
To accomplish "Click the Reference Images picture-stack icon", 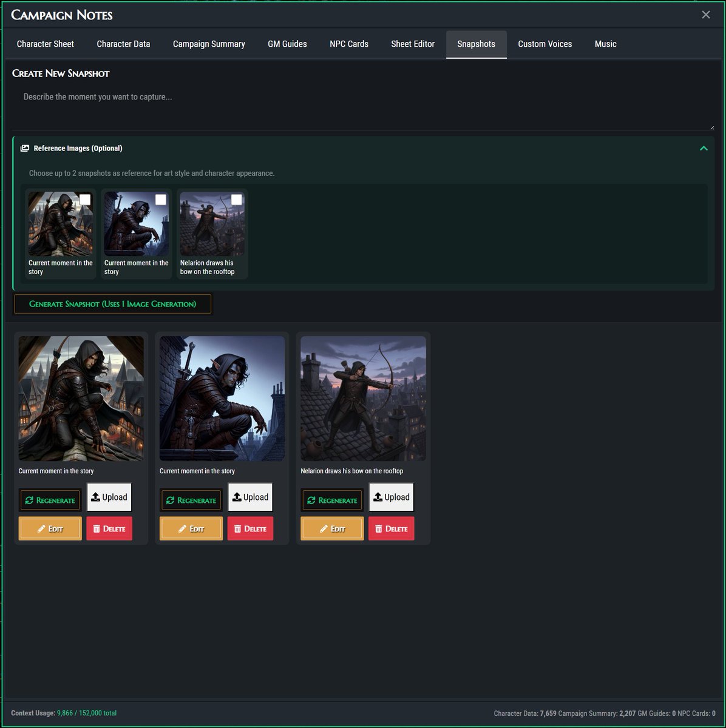I will point(25,148).
